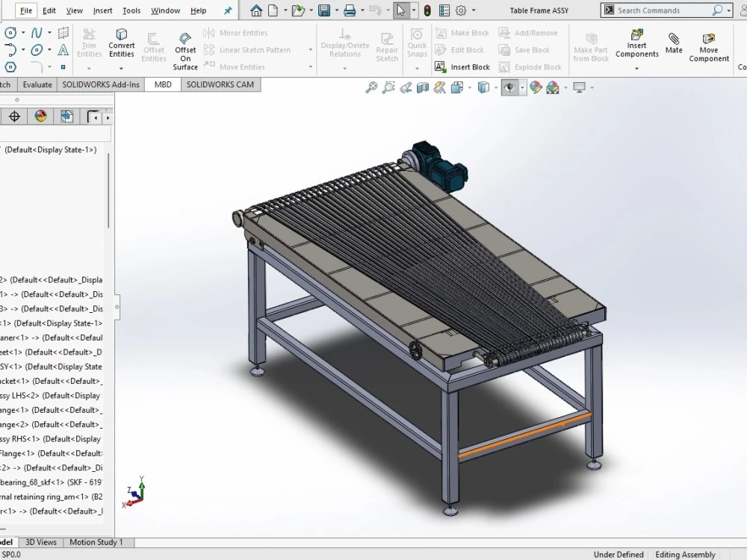
Task: Expand the Display Style dropdown
Action: pyautogui.click(x=496, y=87)
